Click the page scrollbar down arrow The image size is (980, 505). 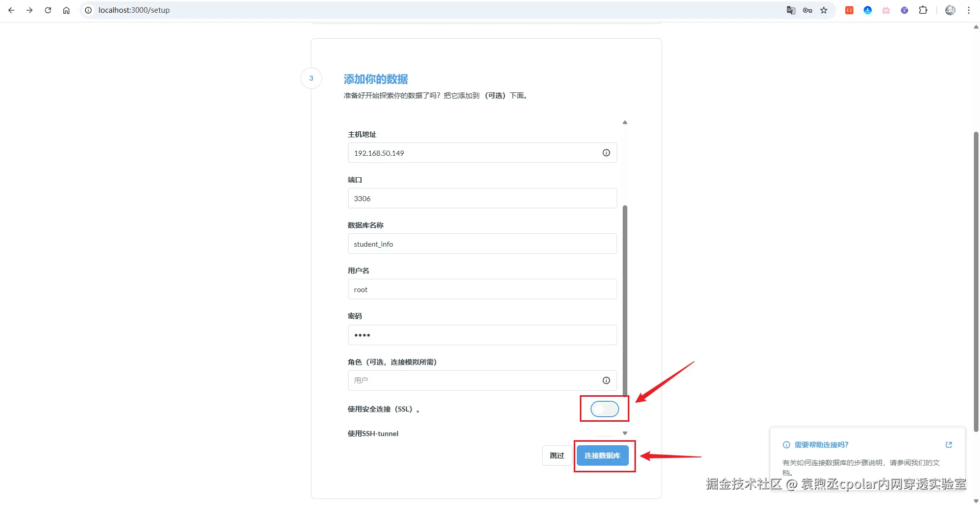click(976, 501)
